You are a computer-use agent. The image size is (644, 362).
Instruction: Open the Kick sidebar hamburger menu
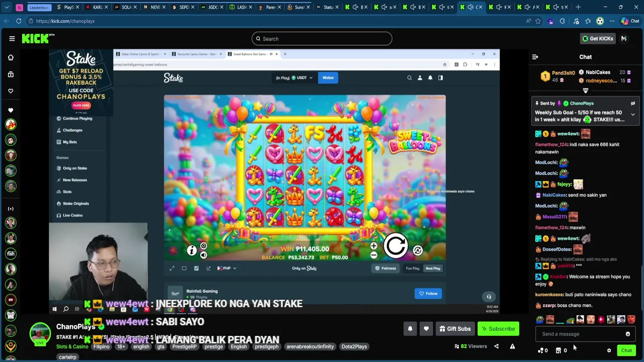click(12, 39)
